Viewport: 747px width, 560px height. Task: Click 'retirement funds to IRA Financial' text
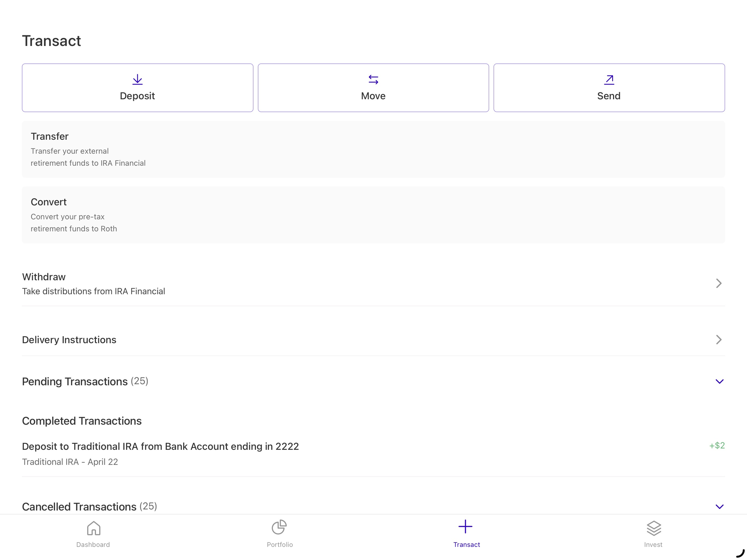click(88, 163)
